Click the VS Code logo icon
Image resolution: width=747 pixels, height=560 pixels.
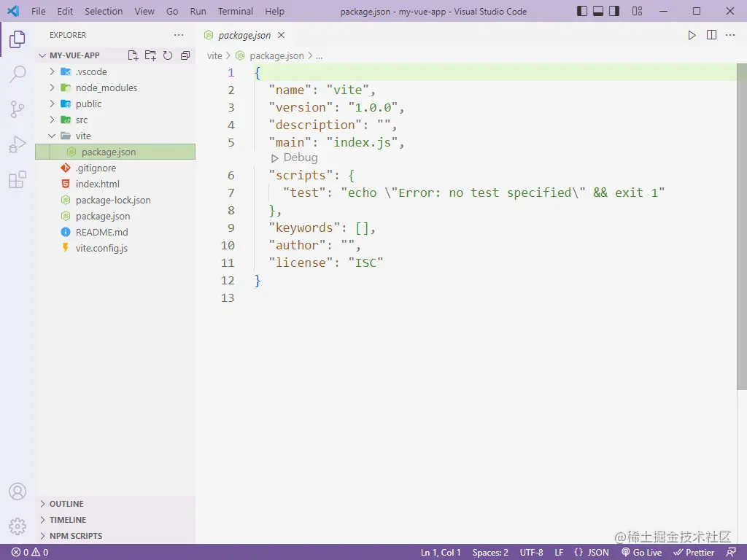[x=13, y=10]
